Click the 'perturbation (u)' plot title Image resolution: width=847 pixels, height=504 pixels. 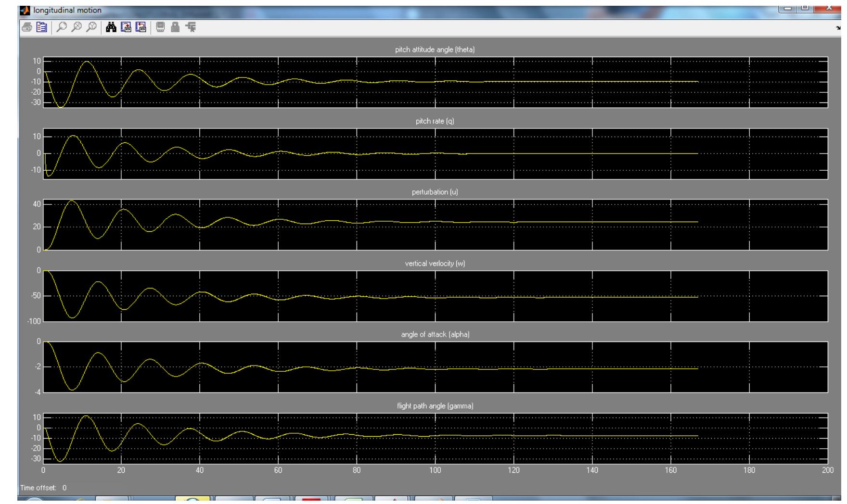click(435, 192)
